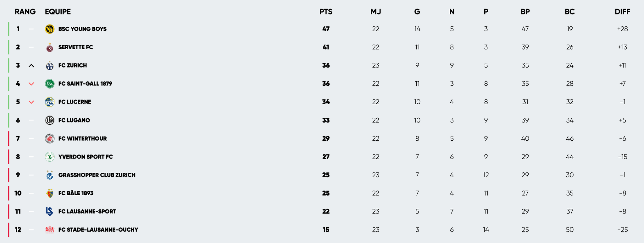Click the red down arrow beside FC Saint-Gall
This screenshot has width=644, height=243.
point(31,84)
